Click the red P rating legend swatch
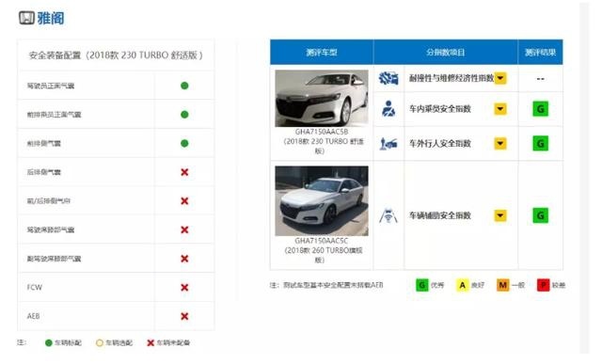The height and width of the screenshot is (364, 602). point(543,285)
